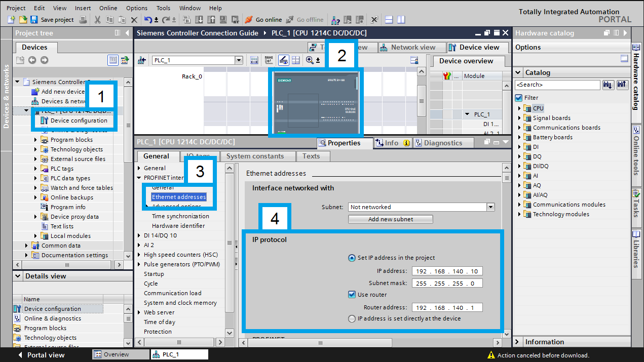This screenshot has height=362, width=644.
Task: Click the zoom magnifier icon in device view
Action: point(310,60)
